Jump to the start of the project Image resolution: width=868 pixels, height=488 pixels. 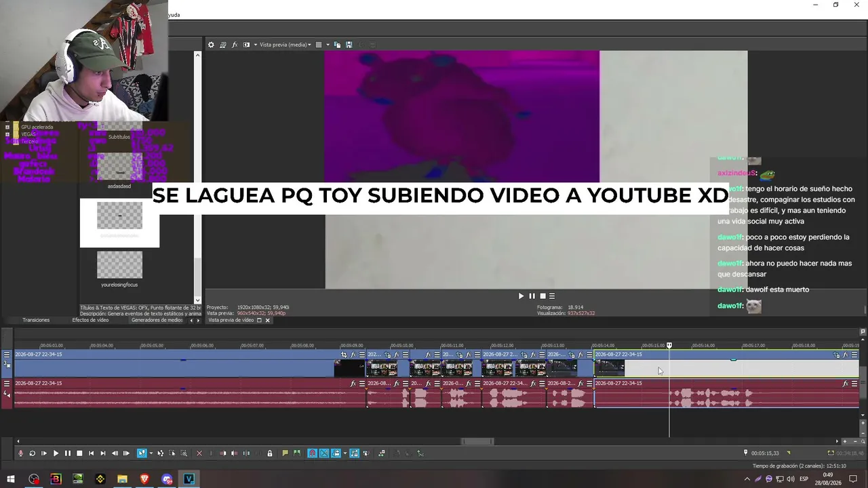[x=91, y=453]
